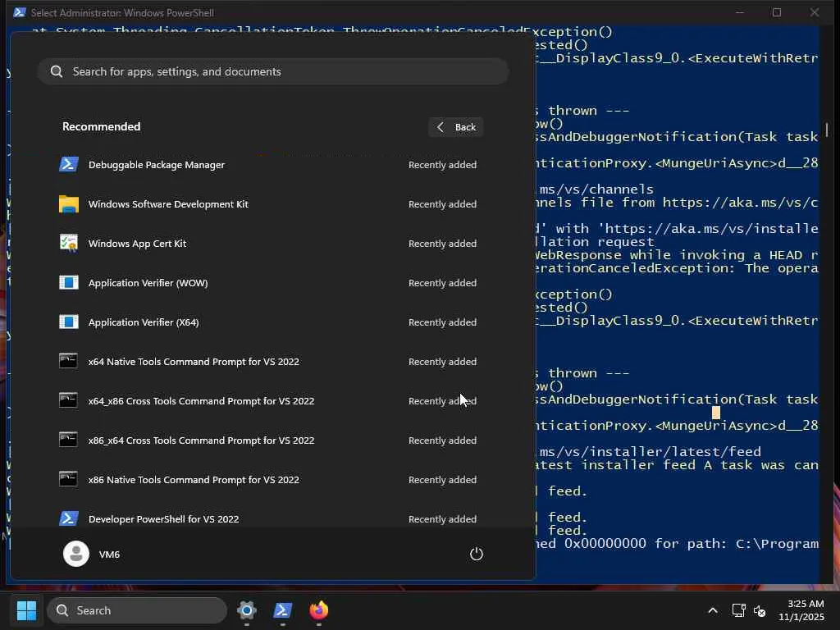
Task: Click the taskbar Search box
Action: click(x=137, y=610)
